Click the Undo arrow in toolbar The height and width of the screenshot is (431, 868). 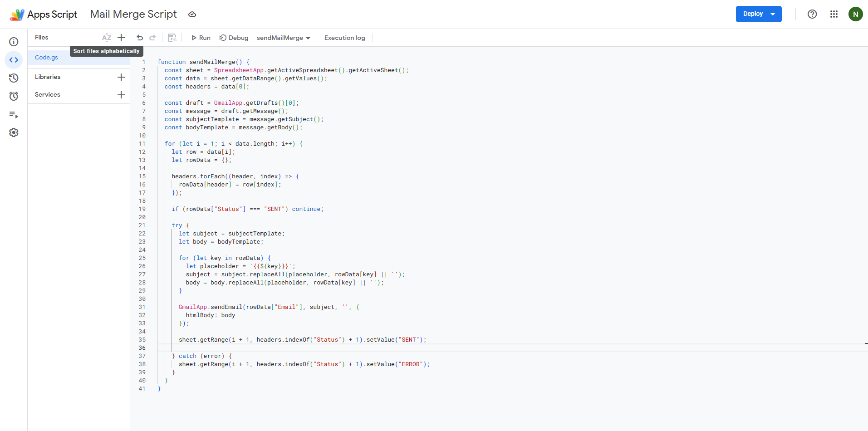(x=140, y=38)
